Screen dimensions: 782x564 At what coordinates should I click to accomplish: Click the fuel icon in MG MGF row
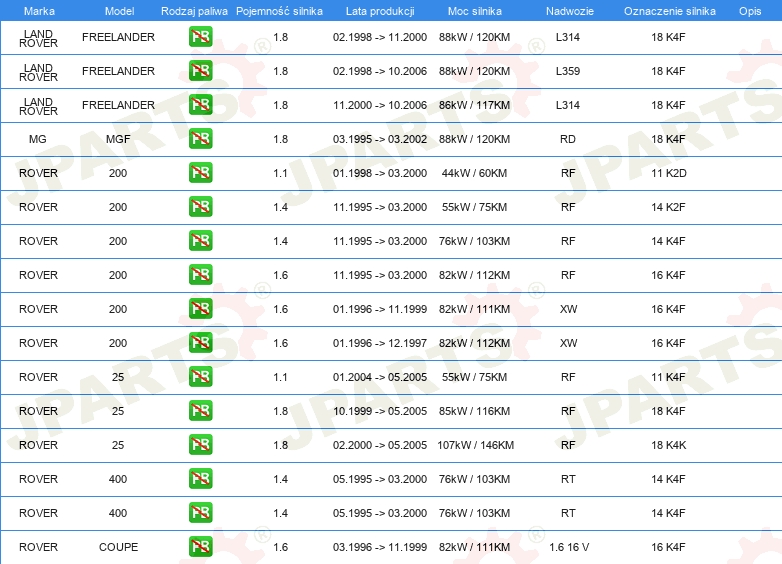[200, 139]
